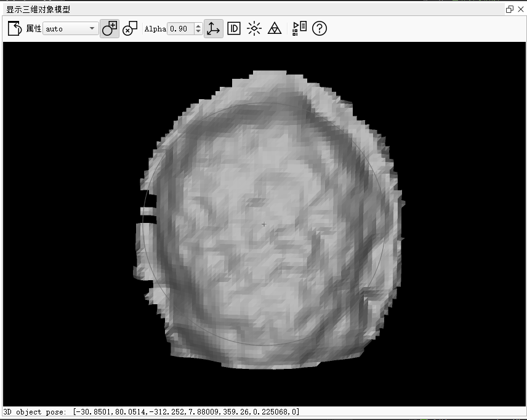The height and width of the screenshot is (420, 527).
Task: Click the remove-from-selection icon
Action: (130, 28)
